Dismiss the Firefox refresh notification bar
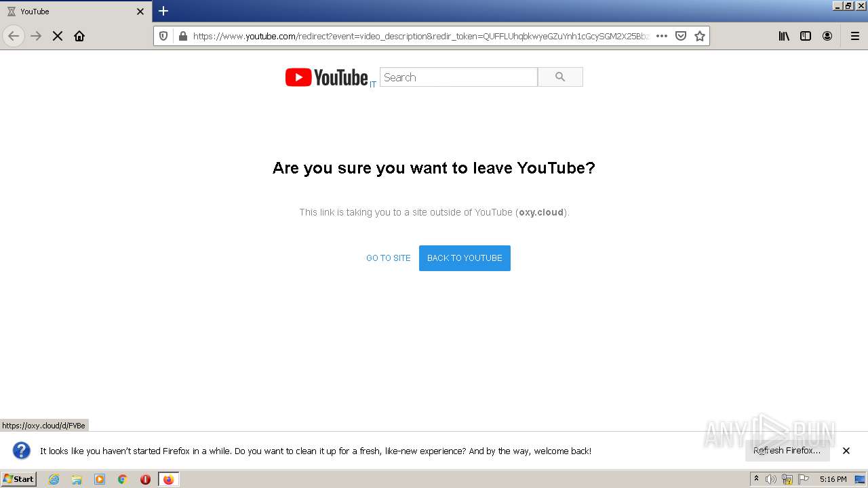Viewport: 868px width, 488px height. (x=846, y=451)
